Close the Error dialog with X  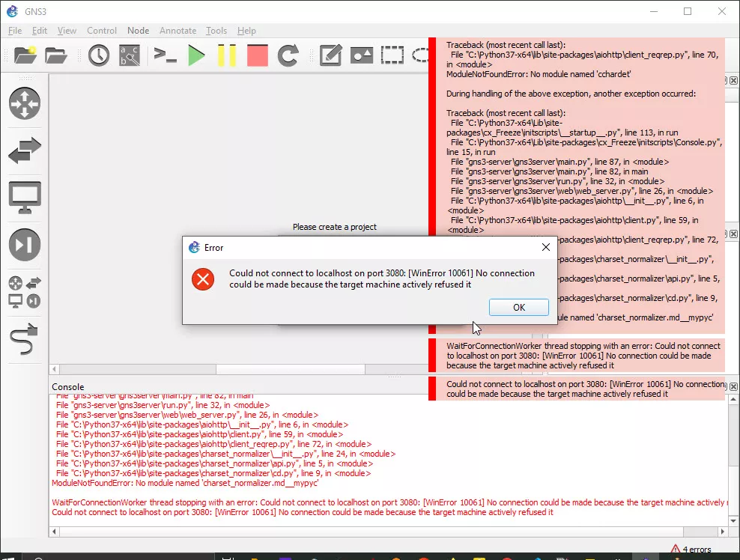coord(546,247)
